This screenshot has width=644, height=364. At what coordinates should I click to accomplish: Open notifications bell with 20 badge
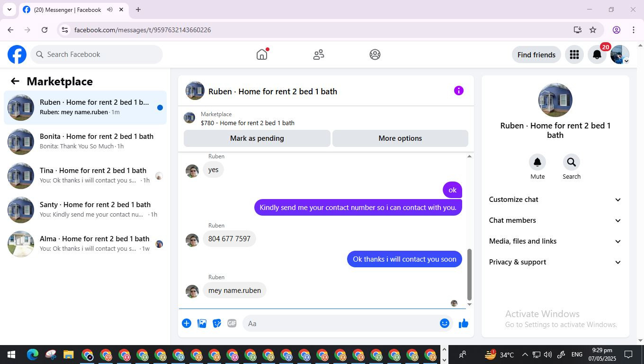pyautogui.click(x=597, y=55)
